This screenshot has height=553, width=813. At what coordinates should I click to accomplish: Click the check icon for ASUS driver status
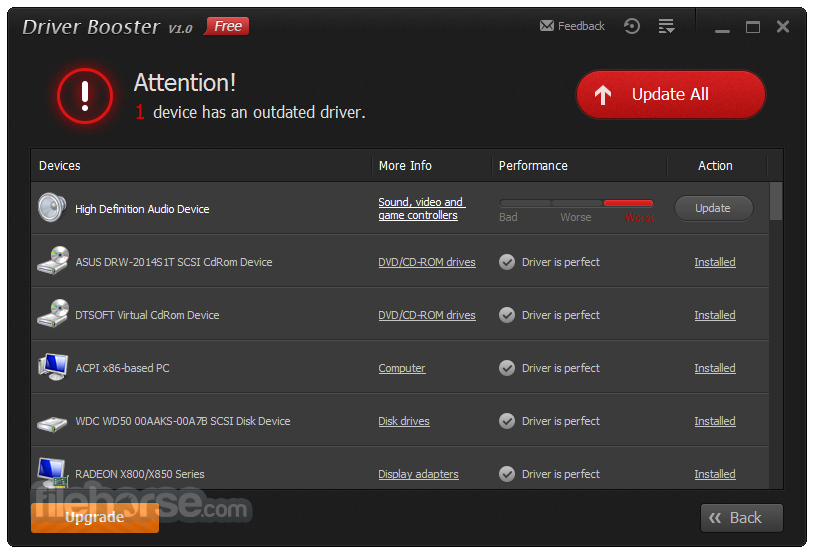click(x=507, y=262)
